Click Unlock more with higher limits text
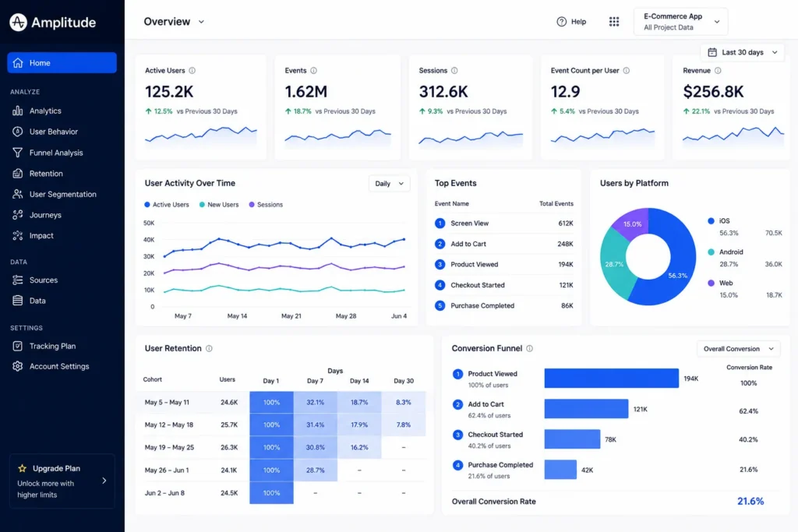The height and width of the screenshot is (532, 798). [45, 488]
